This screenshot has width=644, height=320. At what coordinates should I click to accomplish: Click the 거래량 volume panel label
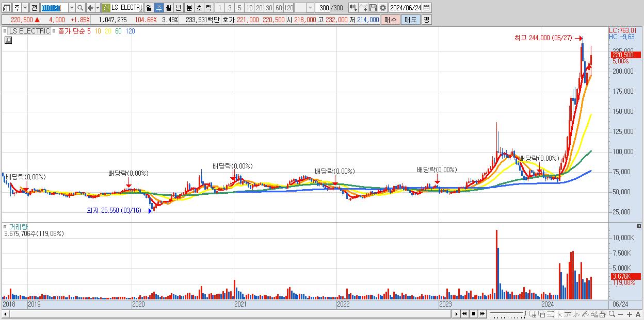click(x=18, y=227)
